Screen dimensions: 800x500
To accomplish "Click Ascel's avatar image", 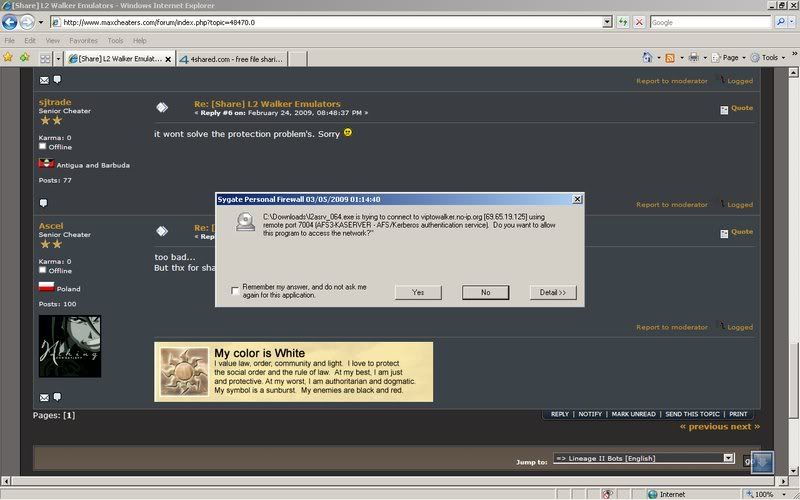I will pyautogui.click(x=70, y=346).
